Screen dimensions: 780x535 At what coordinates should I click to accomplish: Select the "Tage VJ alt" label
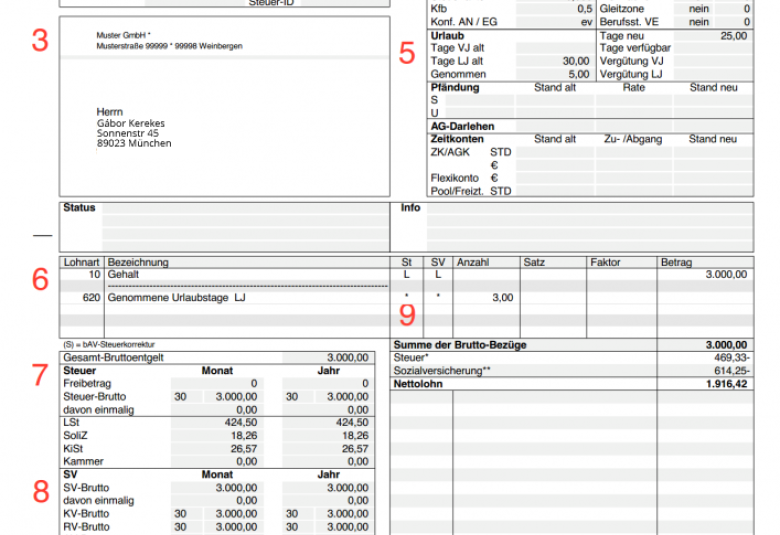(x=457, y=48)
